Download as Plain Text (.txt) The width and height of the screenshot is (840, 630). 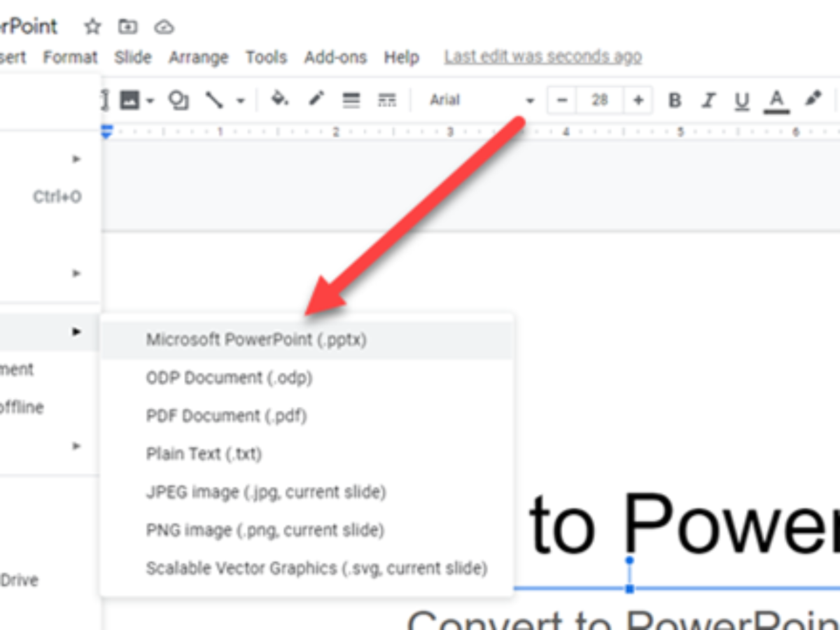click(307, 454)
